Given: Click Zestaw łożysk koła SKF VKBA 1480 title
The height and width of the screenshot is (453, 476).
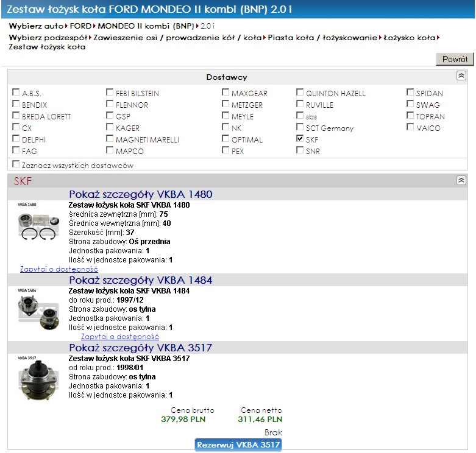Looking at the screenshot, I should coord(129,205).
